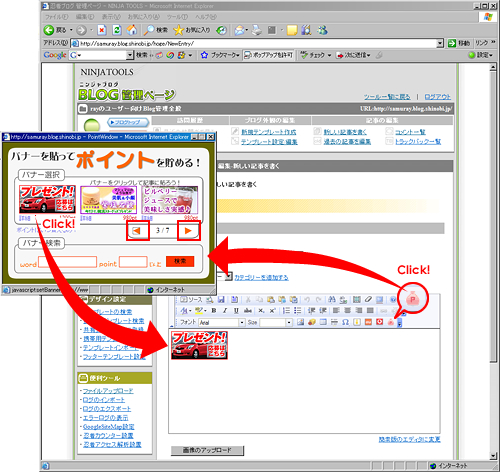The width and height of the screenshot is (500, 472).
Task: Refresh the page with IE Refresh icon
Action: pos(117,30)
